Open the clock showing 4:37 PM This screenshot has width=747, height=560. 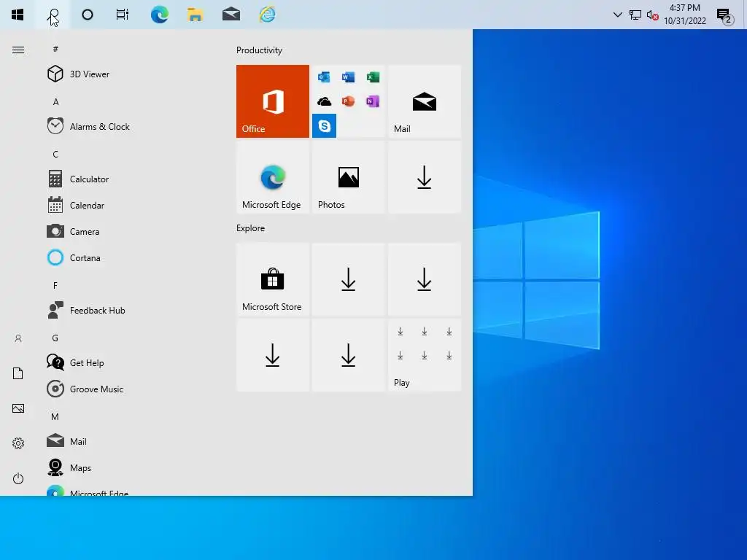coord(684,15)
